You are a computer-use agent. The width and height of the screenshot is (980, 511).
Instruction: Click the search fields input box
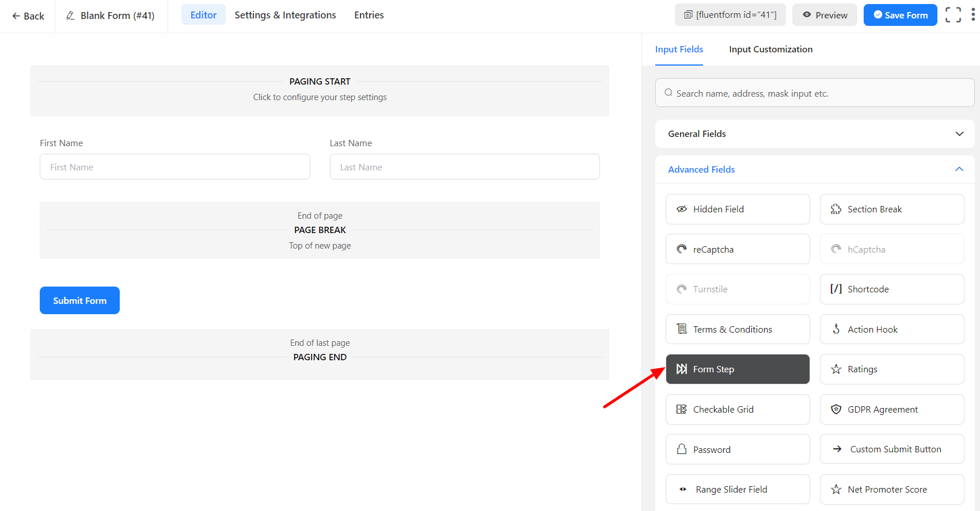814,93
